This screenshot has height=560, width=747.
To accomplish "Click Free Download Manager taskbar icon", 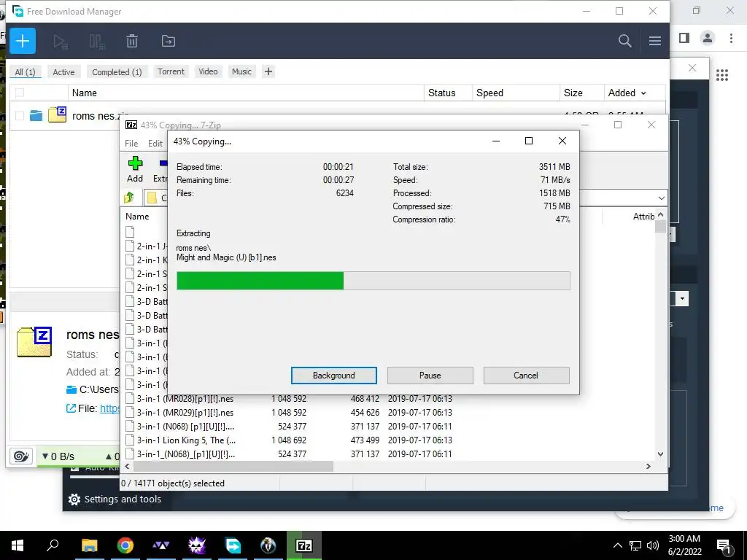I will 233,545.
